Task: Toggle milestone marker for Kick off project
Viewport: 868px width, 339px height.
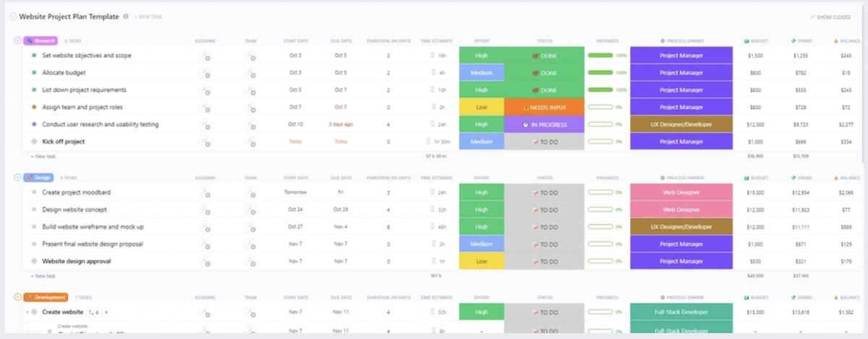Action: [x=34, y=142]
